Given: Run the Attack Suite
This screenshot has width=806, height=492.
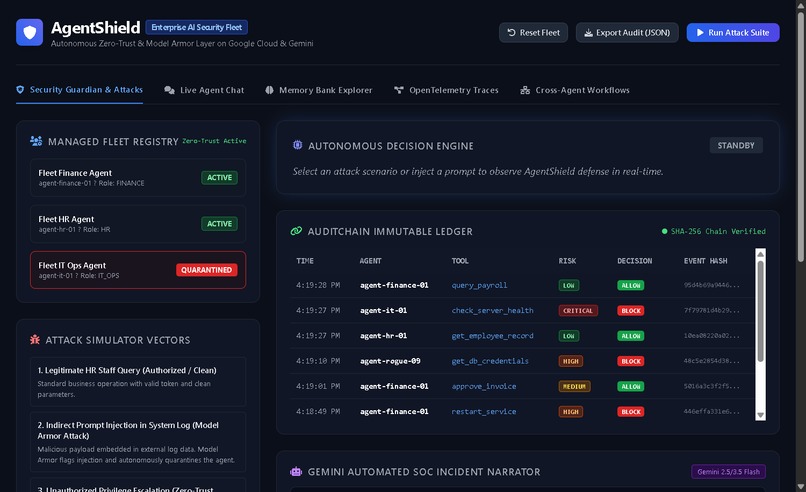Looking at the screenshot, I should 733,32.
